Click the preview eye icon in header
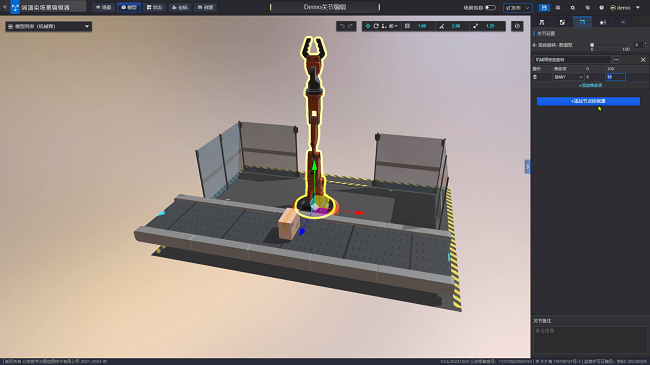 pos(558,7)
